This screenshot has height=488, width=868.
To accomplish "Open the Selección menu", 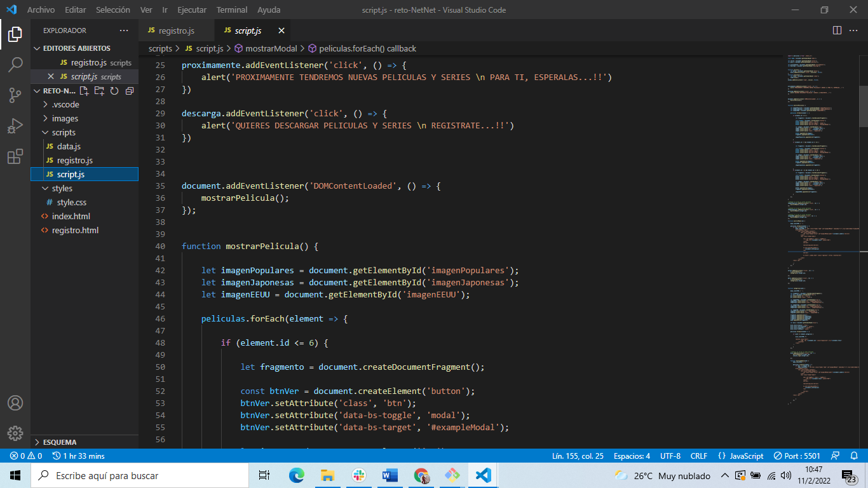I will point(113,10).
